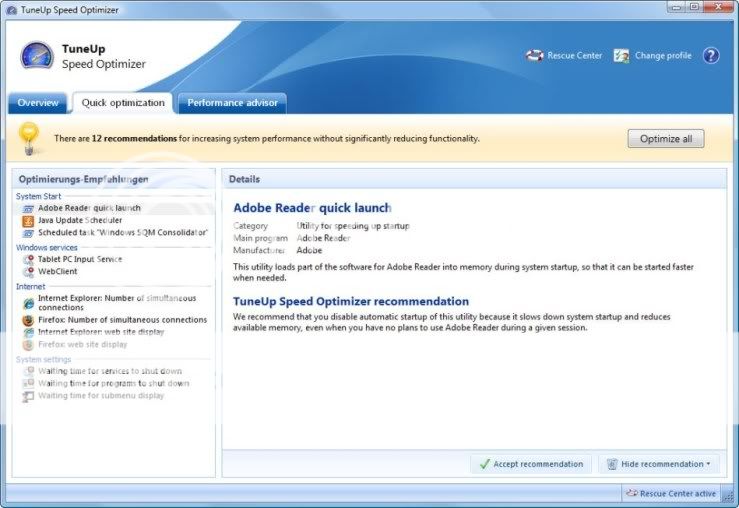Viewport: 739px width, 508px height.
Task: Click the Adobe Reader quick launch details heading
Action: pyautogui.click(x=312, y=208)
